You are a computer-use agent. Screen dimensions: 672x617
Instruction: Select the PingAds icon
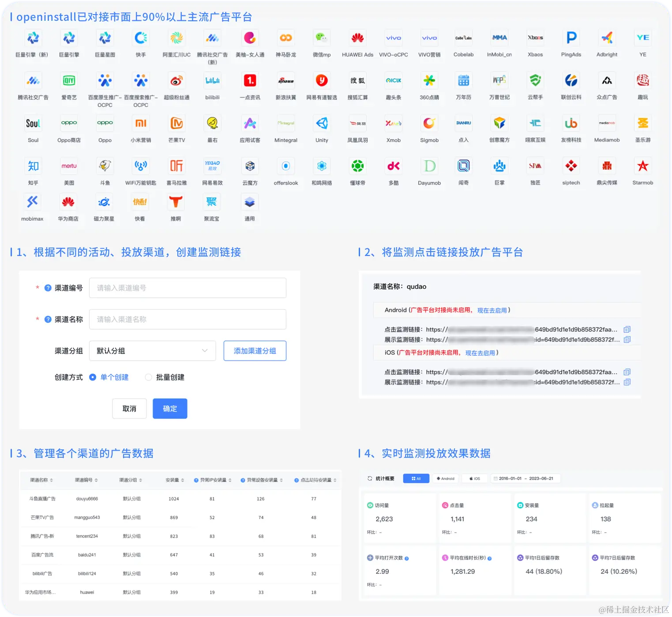point(571,38)
